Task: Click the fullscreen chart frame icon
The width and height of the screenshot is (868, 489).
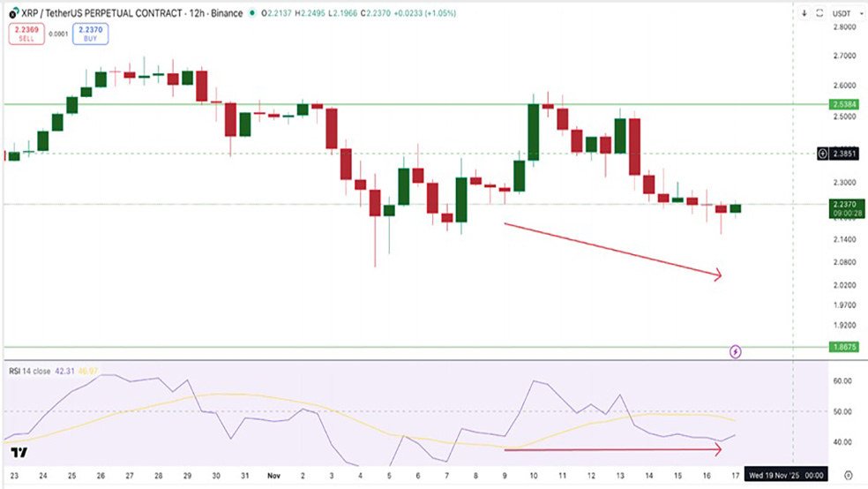Action: click(x=820, y=13)
